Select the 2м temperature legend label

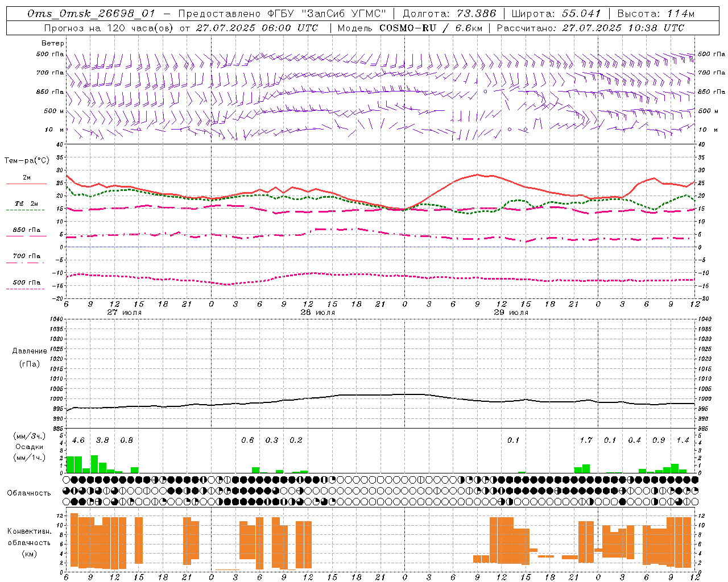pos(27,178)
